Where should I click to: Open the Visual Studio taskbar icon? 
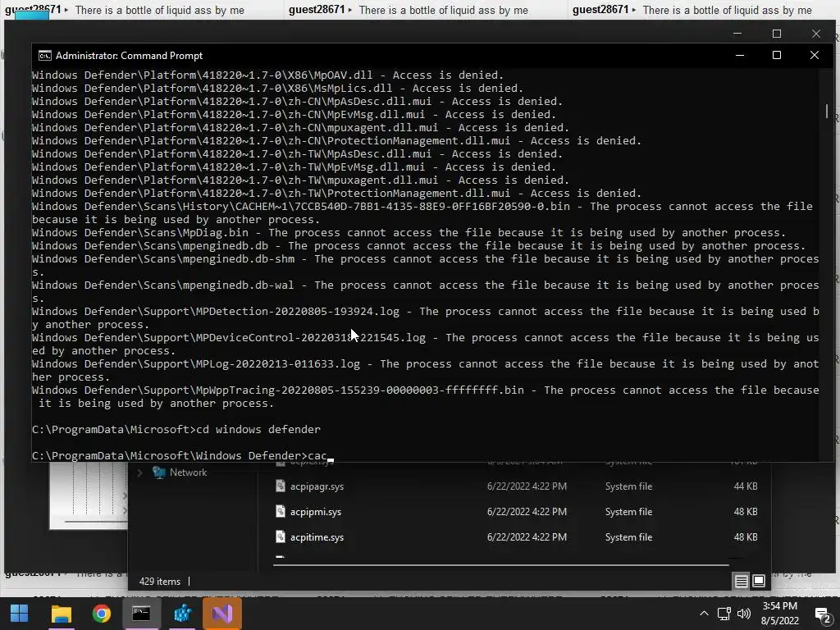coord(222,614)
